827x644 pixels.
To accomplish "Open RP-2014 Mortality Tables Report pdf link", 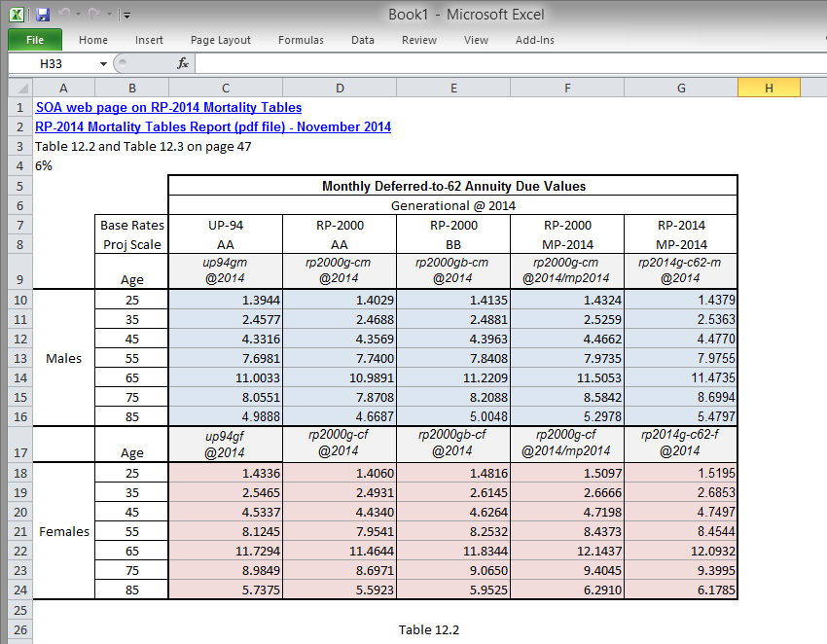I will 213,127.
